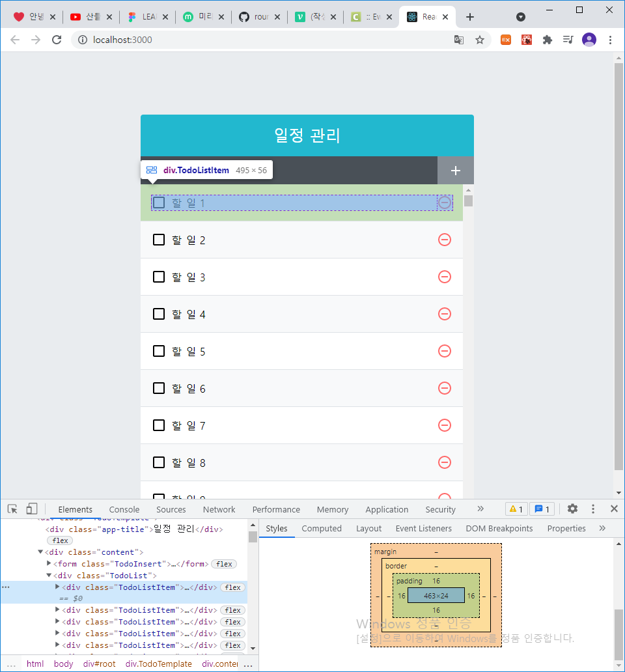The height and width of the screenshot is (672, 625).
Task: Open the Chrome three-dot menu
Action: tap(610, 40)
